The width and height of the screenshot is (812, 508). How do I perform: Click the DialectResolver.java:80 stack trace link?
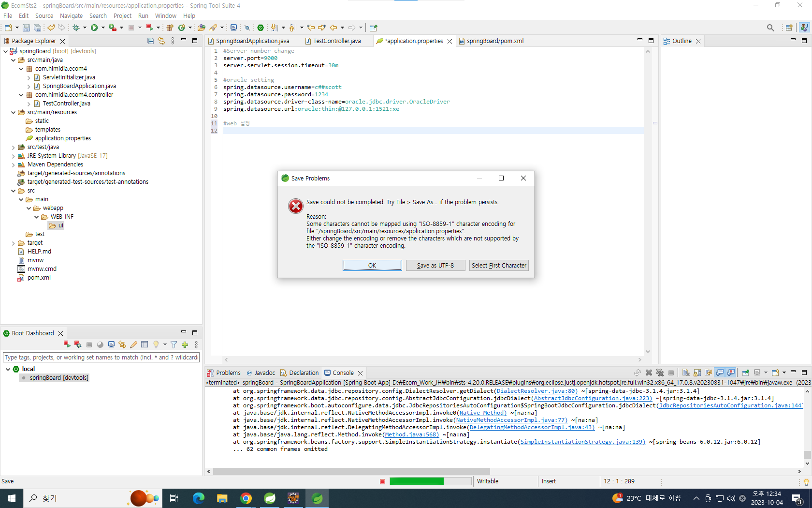tap(536, 391)
